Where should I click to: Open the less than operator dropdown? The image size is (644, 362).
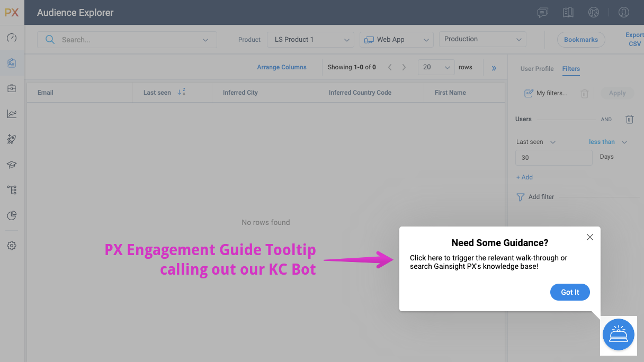[x=608, y=142]
